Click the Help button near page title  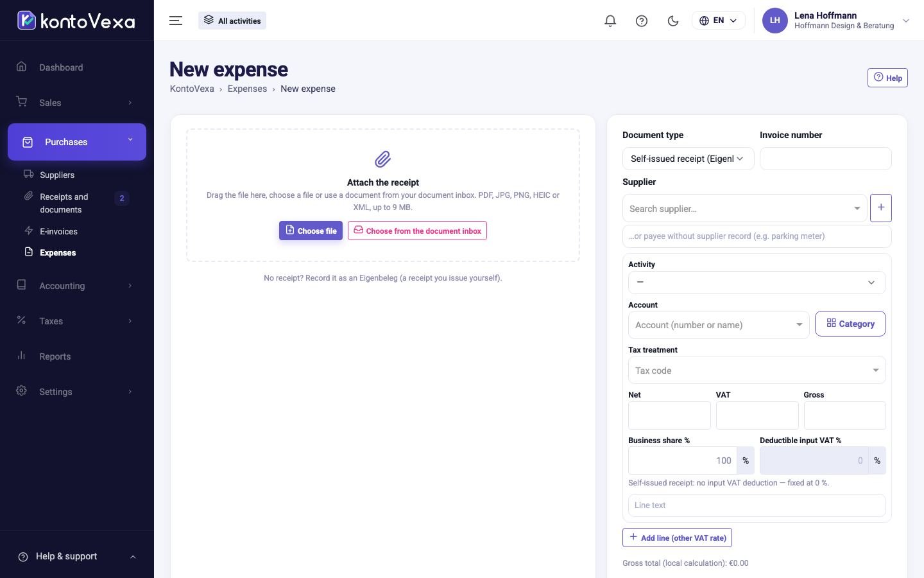click(887, 78)
